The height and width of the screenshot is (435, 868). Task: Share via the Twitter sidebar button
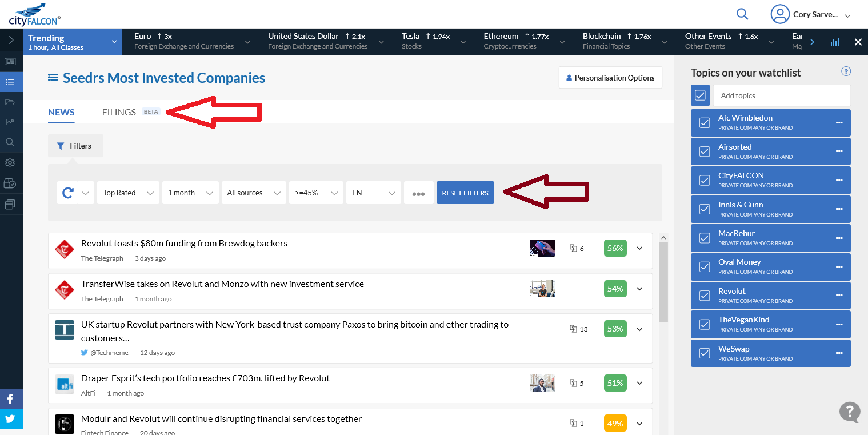[11, 419]
